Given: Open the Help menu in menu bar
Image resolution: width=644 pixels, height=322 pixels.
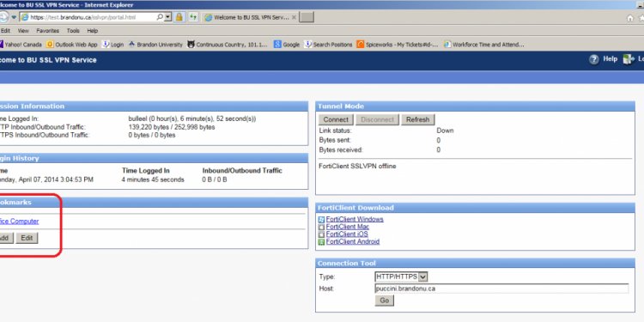Looking at the screenshot, I should pos(93,31).
